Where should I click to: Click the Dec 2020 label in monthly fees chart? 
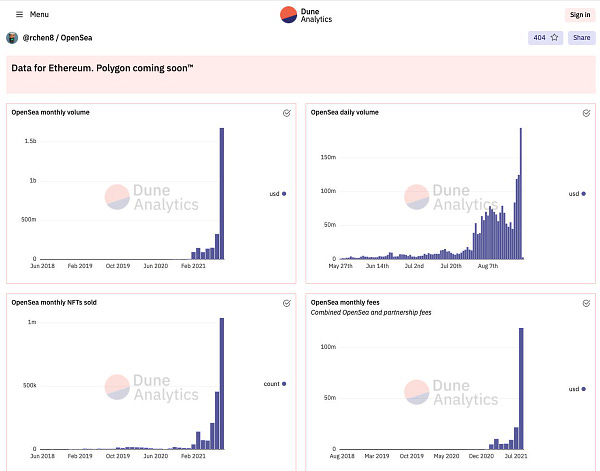point(481,456)
